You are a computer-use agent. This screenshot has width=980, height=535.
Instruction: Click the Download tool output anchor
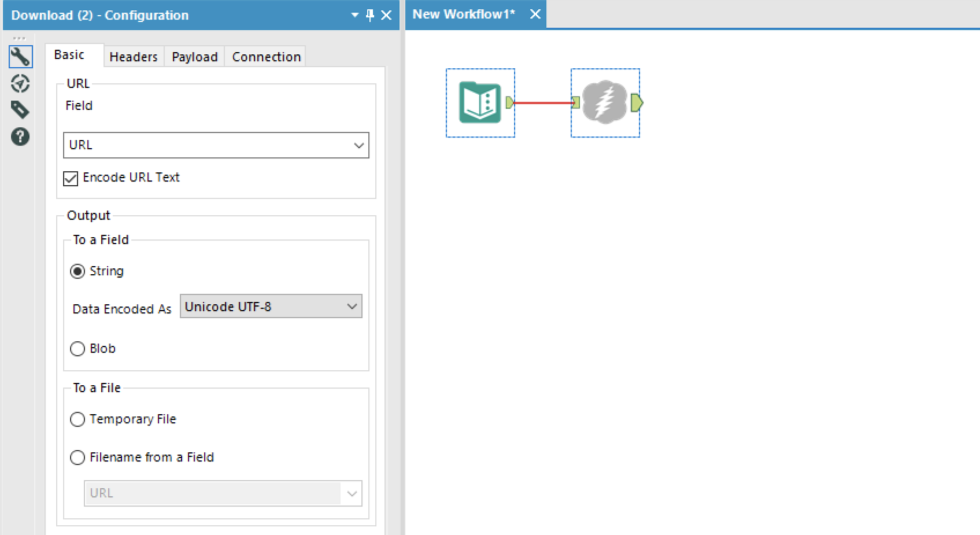click(x=637, y=103)
